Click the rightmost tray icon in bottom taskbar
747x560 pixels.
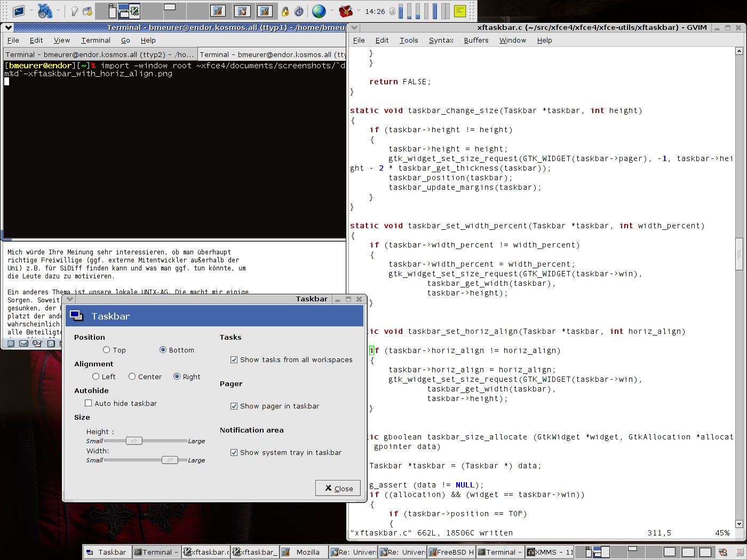tap(740, 552)
